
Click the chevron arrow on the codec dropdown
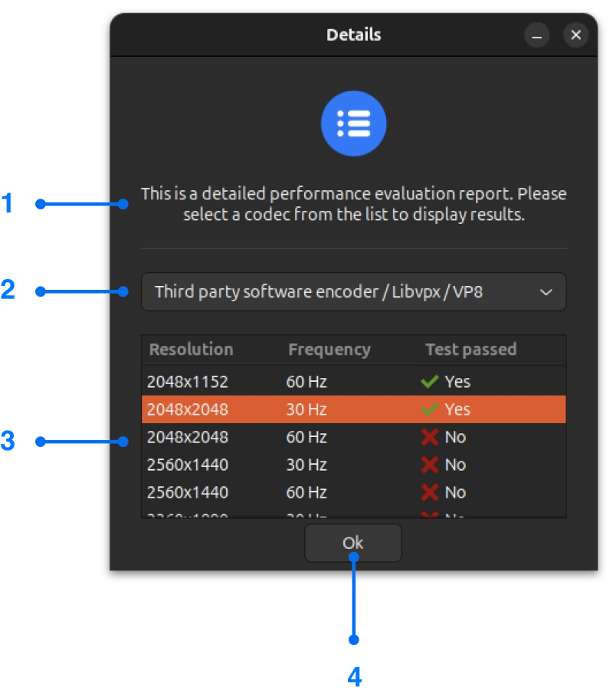coord(546,291)
